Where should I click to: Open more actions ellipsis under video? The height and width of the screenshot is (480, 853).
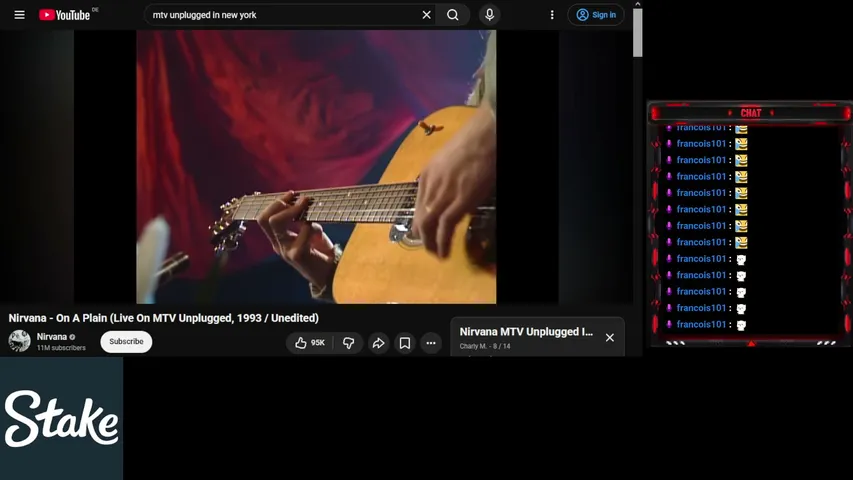click(x=431, y=343)
